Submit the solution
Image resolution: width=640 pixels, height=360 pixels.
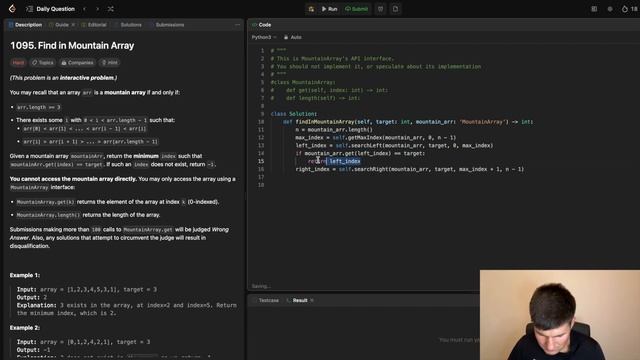point(356,9)
